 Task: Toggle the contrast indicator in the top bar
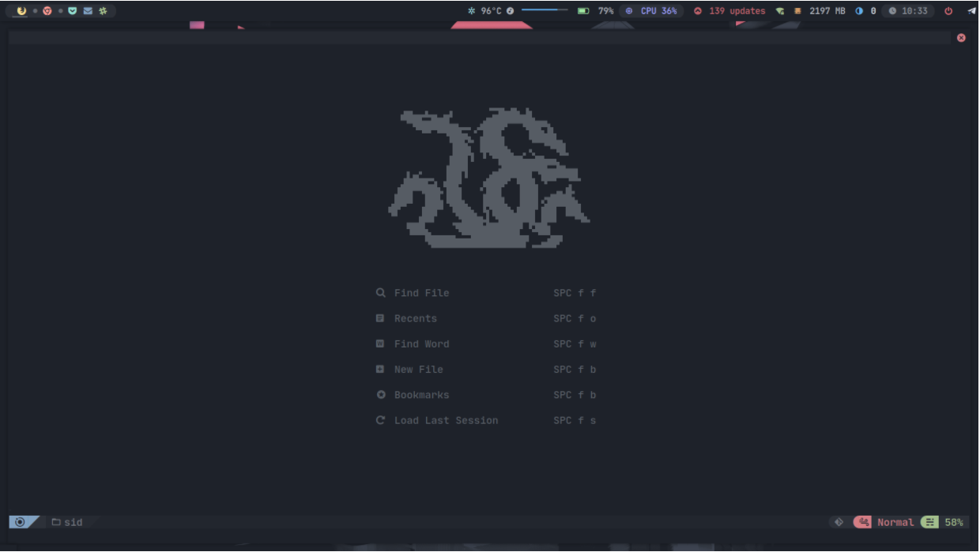(858, 11)
